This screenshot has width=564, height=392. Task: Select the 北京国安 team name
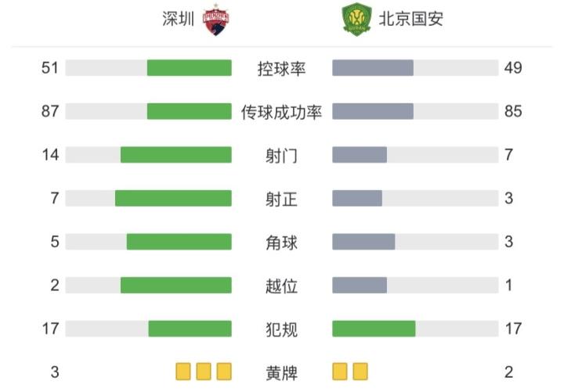click(410, 20)
